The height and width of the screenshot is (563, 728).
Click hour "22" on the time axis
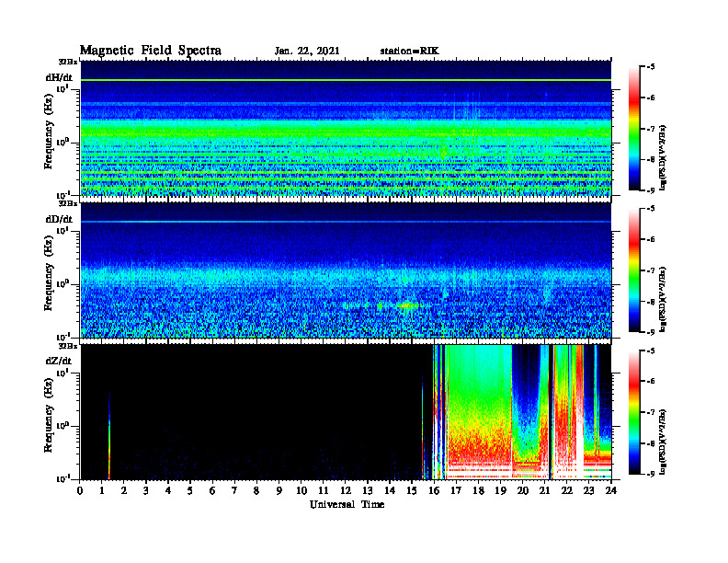[x=567, y=490]
